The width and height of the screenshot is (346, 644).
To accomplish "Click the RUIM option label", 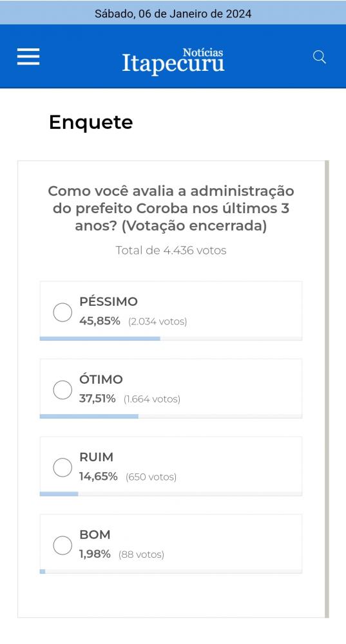I will [96, 457].
